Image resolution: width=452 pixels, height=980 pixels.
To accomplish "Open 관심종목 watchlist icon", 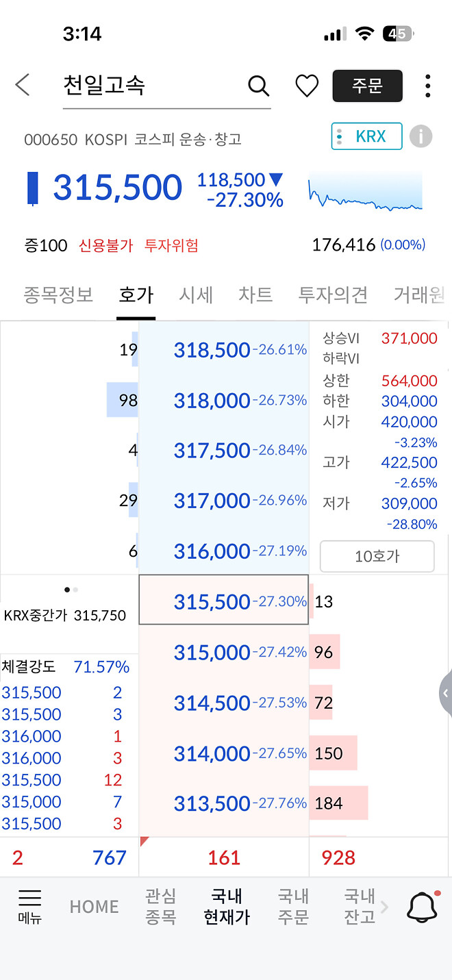I will tap(160, 907).
